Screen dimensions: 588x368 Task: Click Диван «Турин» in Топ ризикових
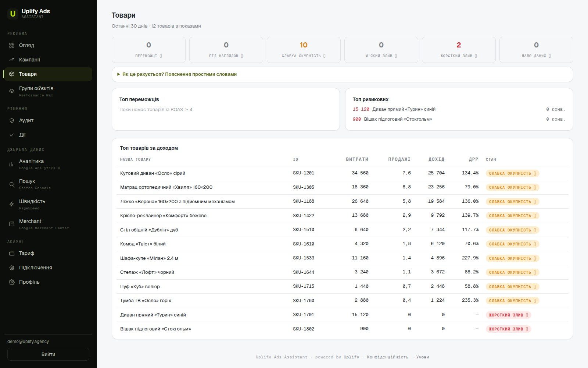click(404, 109)
